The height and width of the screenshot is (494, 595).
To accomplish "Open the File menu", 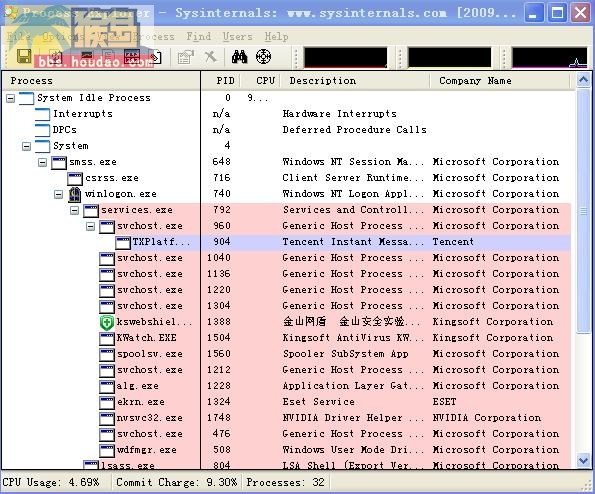I will click(19, 37).
